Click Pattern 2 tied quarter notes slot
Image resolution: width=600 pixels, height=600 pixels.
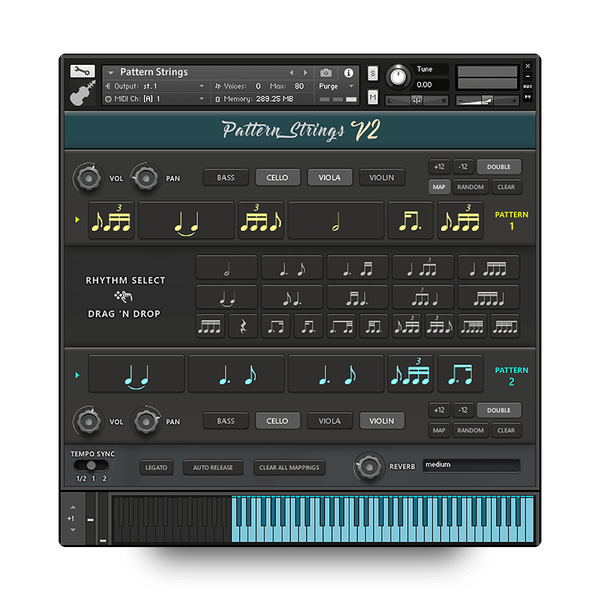pyautogui.click(x=137, y=374)
